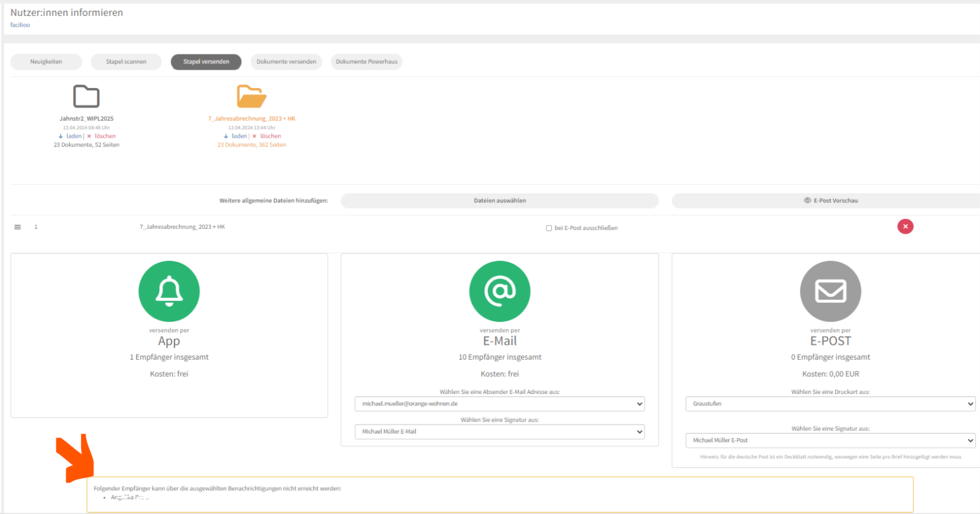Image resolution: width=980 pixels, height=514 pixels.
Task: Enable 'bei E-Post ausschließen' checkbox
Action: [549, 228]
